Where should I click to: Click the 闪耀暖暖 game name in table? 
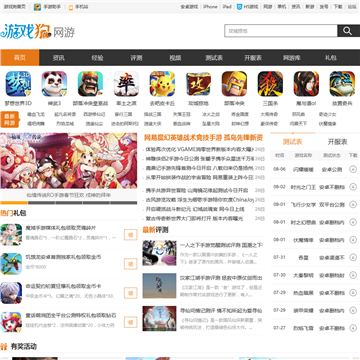[303, 170]
